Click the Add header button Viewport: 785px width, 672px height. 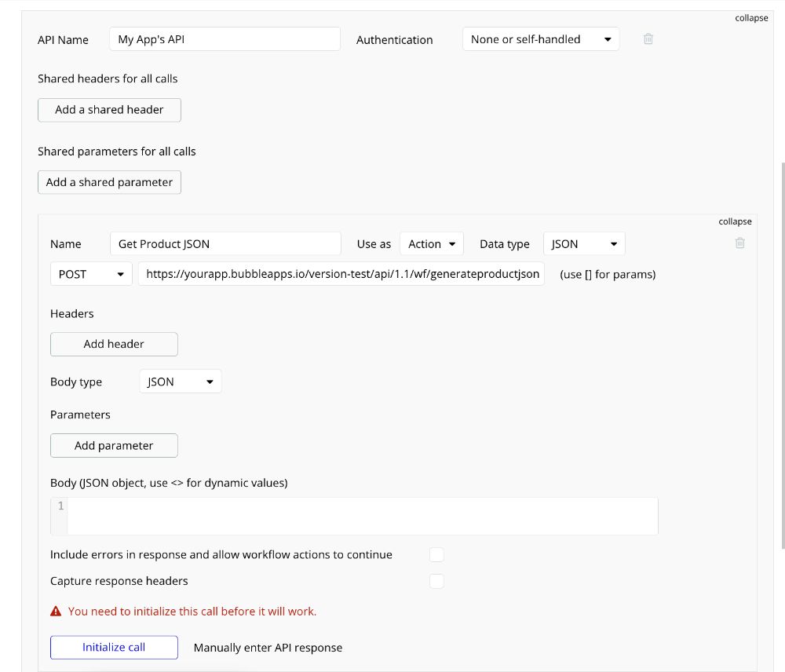[x=114, y=344]
